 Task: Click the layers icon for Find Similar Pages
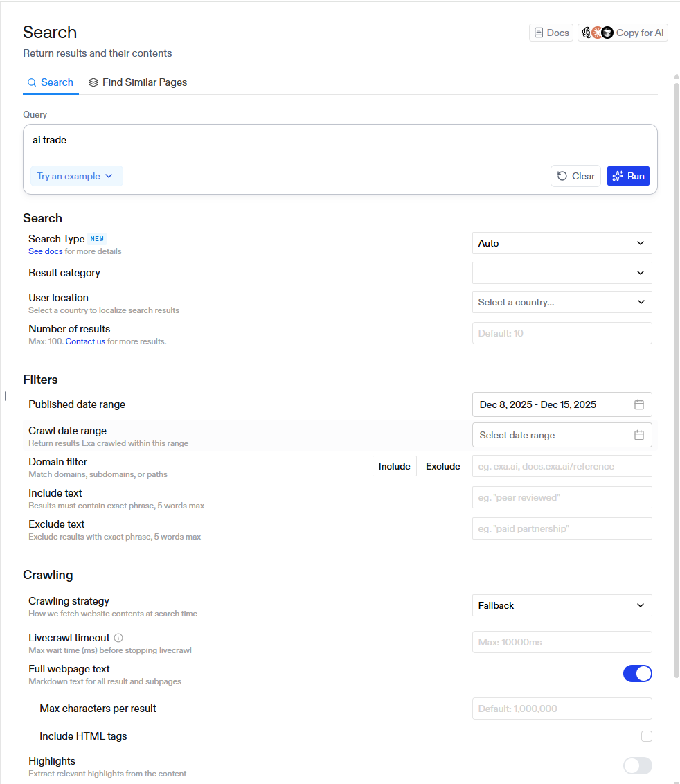(x=93, y=82)
